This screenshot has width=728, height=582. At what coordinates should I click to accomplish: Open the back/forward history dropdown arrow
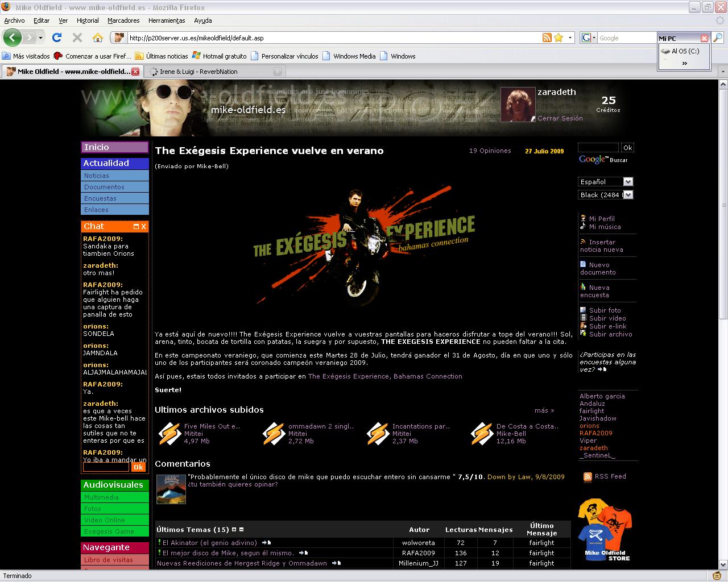pos(41,38)
